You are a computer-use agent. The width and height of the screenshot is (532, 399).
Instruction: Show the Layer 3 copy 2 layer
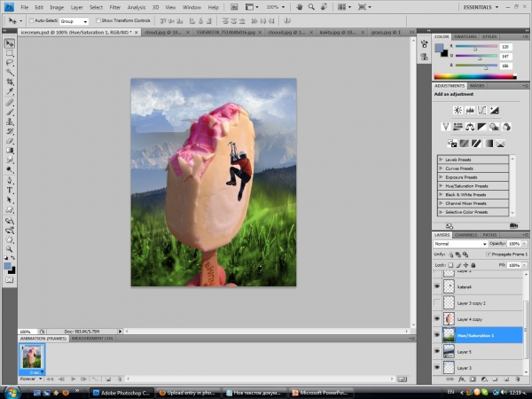click(x=437, y=302)
